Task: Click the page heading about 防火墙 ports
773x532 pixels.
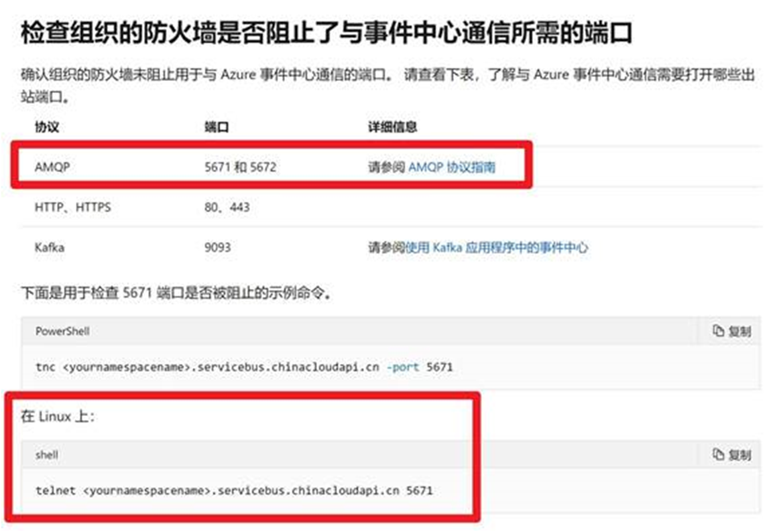Action: [x=326, y=32]
